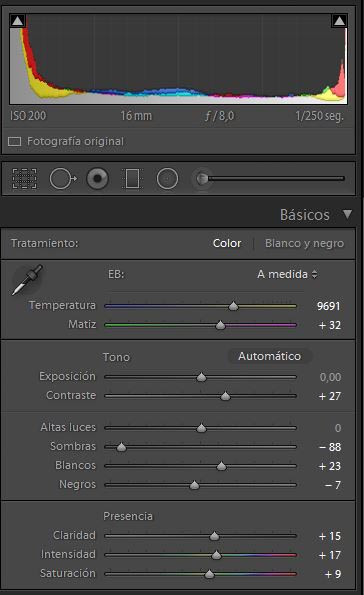The image size is (364, 595).
Task: Grab the white balance eyedropper tool
Action: (27, 280)
